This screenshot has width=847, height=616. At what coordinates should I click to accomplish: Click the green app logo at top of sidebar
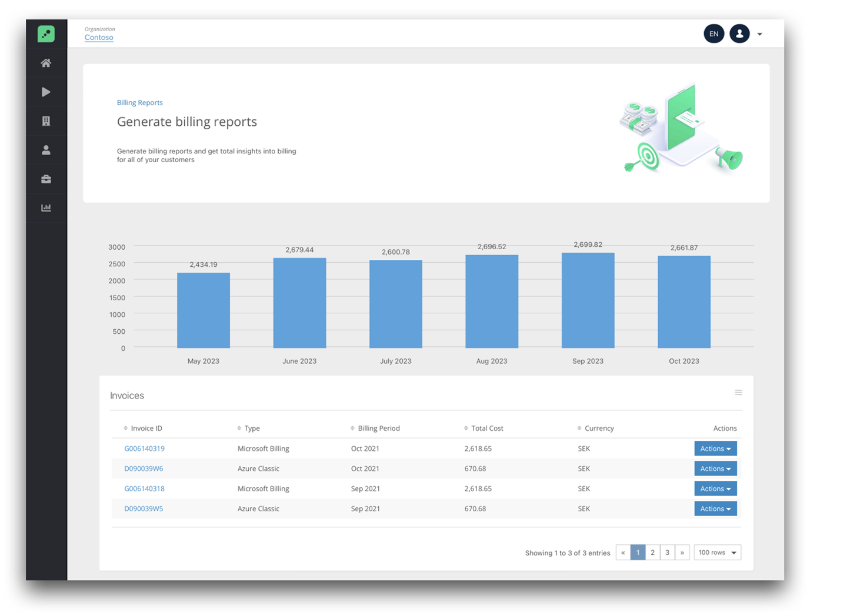[46, 34]
